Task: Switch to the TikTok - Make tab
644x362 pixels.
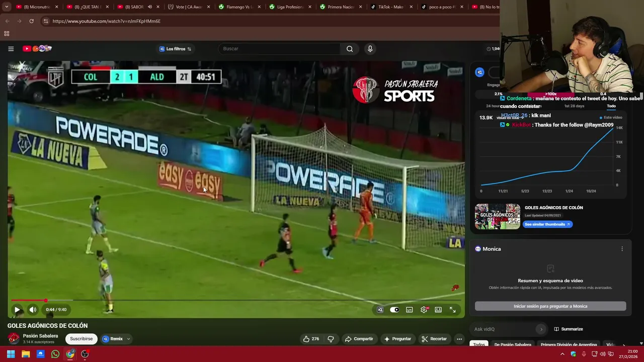Action: click(391, 7)
